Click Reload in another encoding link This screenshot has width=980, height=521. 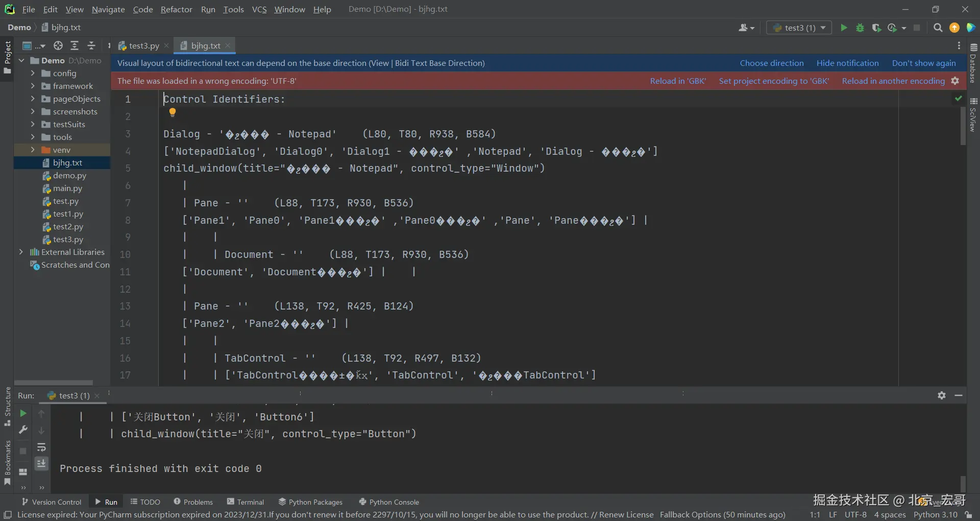pos(893,81)
